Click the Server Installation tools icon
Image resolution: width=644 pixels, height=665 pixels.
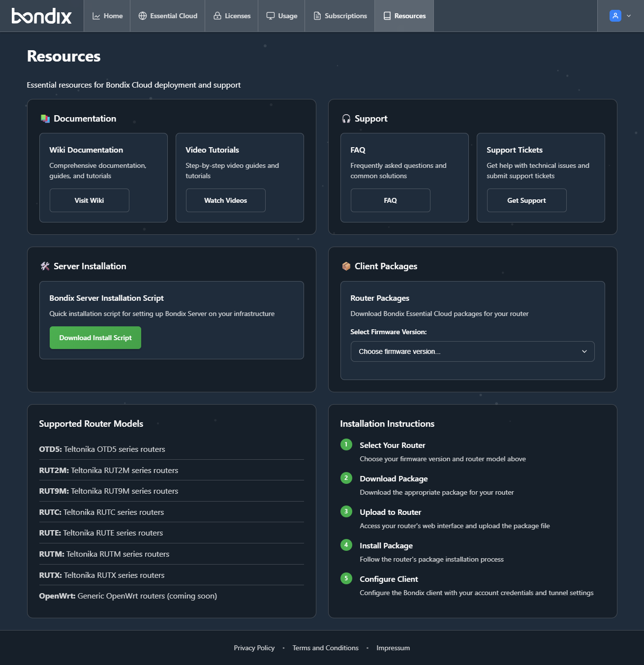click(45, 266)
